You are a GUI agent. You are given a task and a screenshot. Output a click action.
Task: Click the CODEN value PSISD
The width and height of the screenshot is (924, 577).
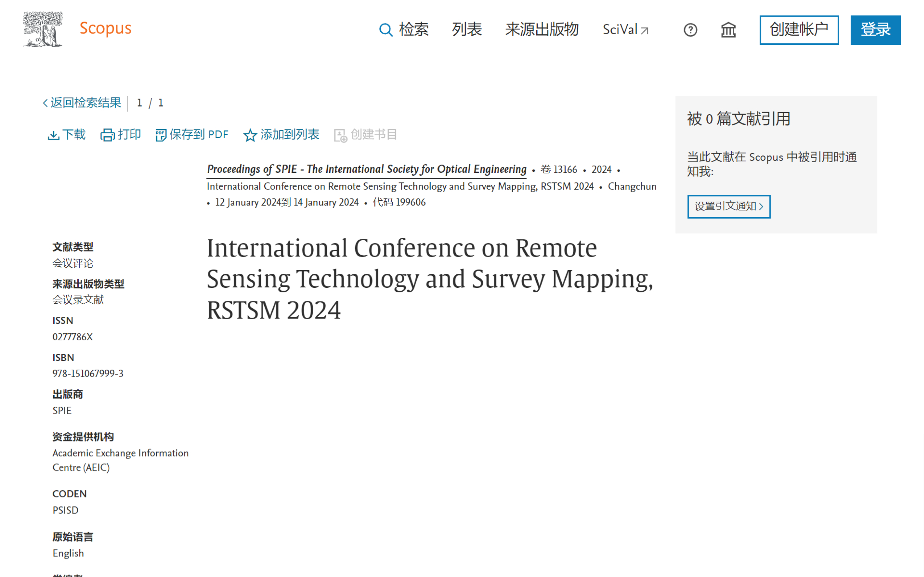click(x=65, y=511)
